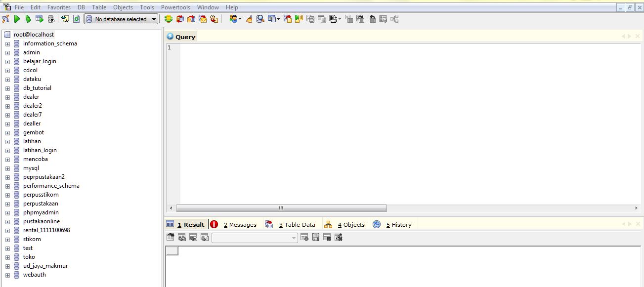
Task: Open the empty combo box in result toolbar
Action: point(255,238)
